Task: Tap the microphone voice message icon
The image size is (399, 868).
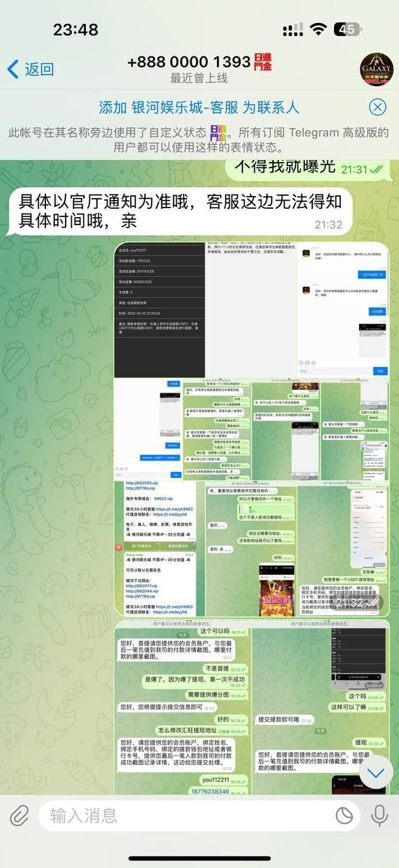Action: click(x=380, y=815)
